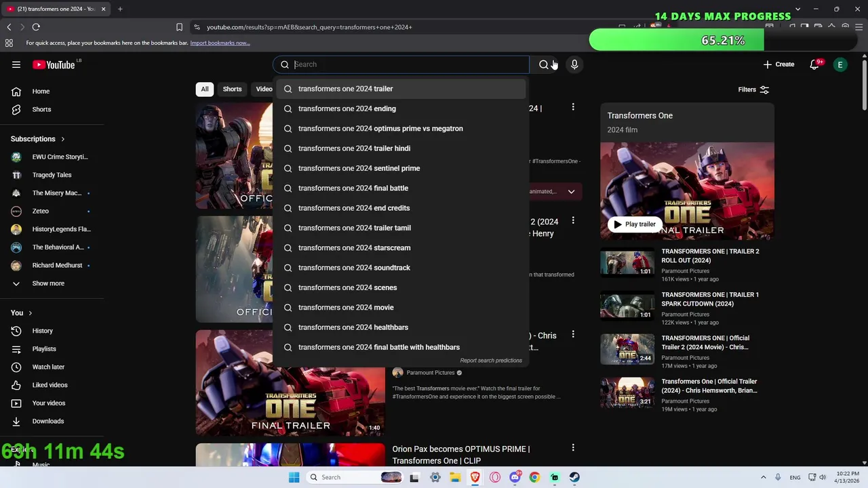This screenshot has height=488, width=868.
Task: Open Trailer 2 Roll Out thumbnail
Action: [627, 264]
